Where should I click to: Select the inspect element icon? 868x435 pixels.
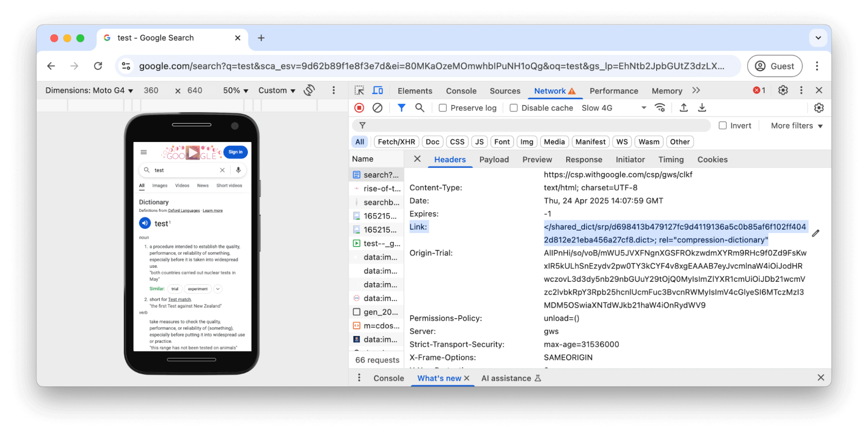(359, 90)
